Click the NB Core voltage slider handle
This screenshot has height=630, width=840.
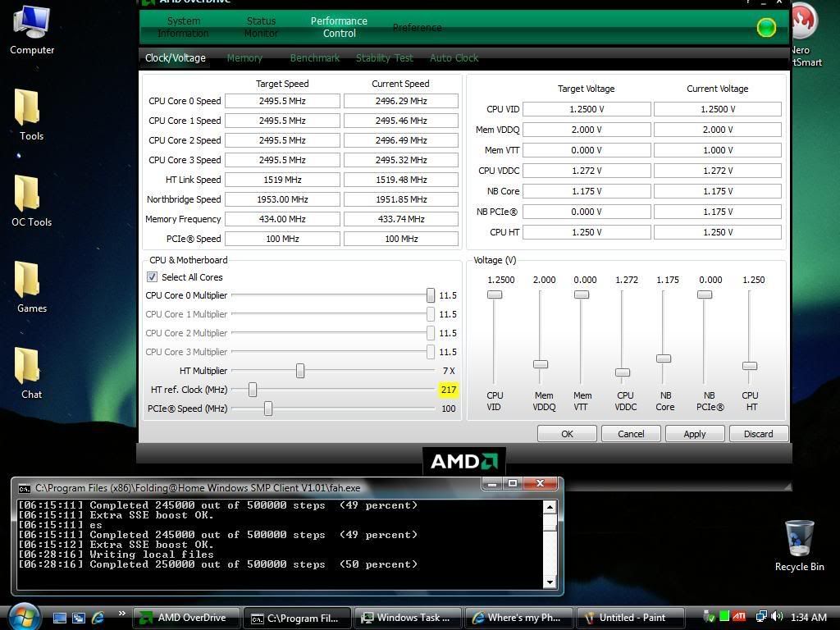coord(664,358)
